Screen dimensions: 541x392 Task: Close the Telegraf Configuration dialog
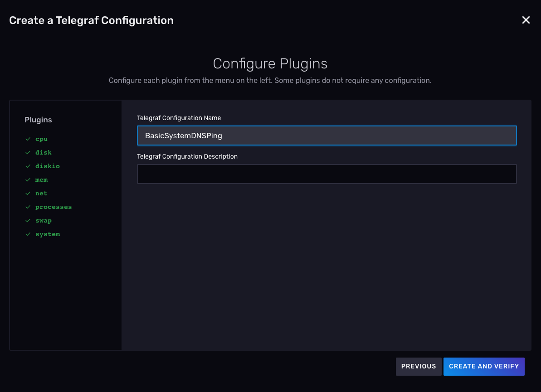pos(526,20)
